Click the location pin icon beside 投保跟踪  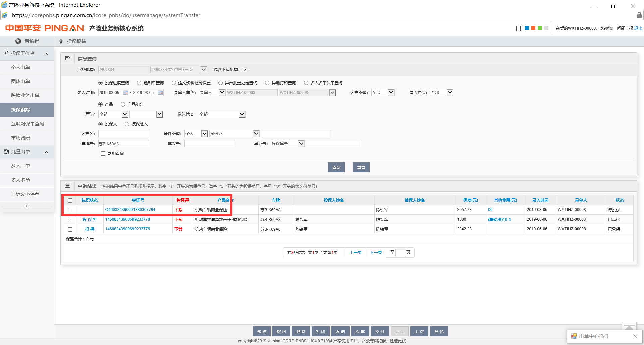click(61, 42)
